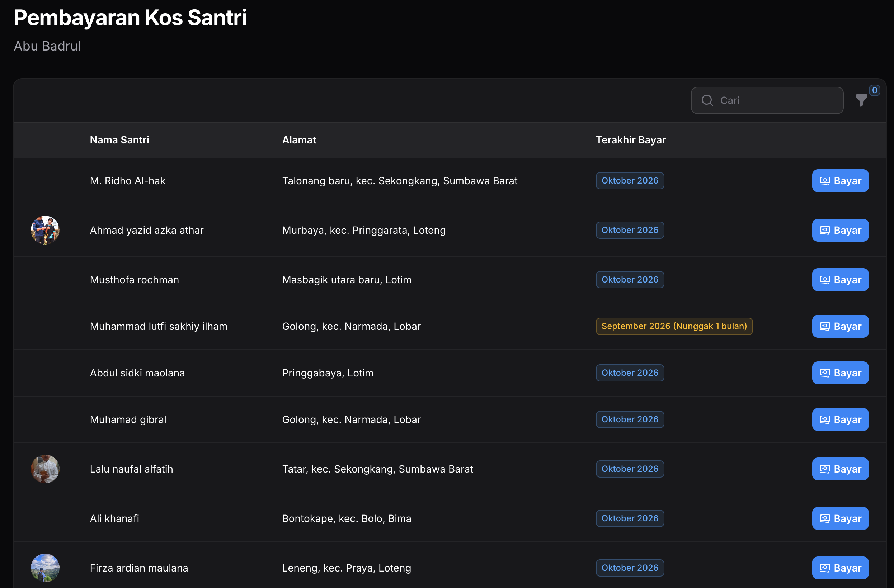The image size is (894, 588).
Task: Click the Terakhir Bayar column header
Action: tap(631, 140)
